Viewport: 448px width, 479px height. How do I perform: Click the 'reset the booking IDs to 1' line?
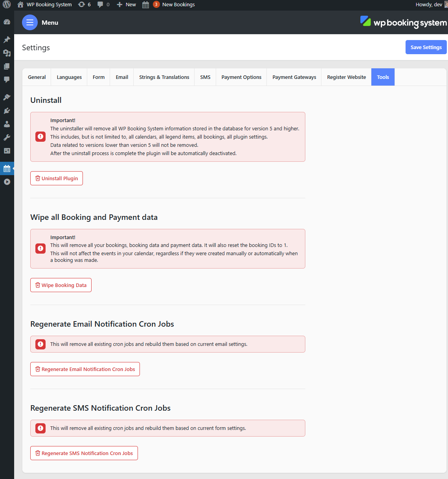click(169, 245)
